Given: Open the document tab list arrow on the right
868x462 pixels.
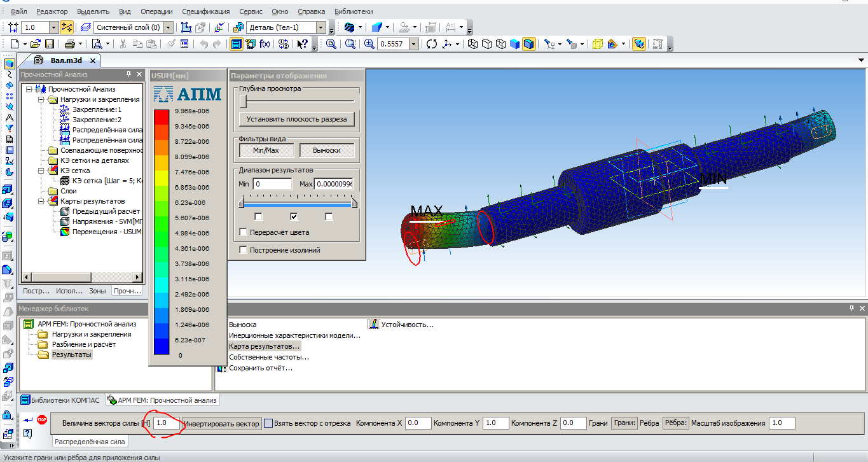Looking at the screenshot, I should click(862, 60).
